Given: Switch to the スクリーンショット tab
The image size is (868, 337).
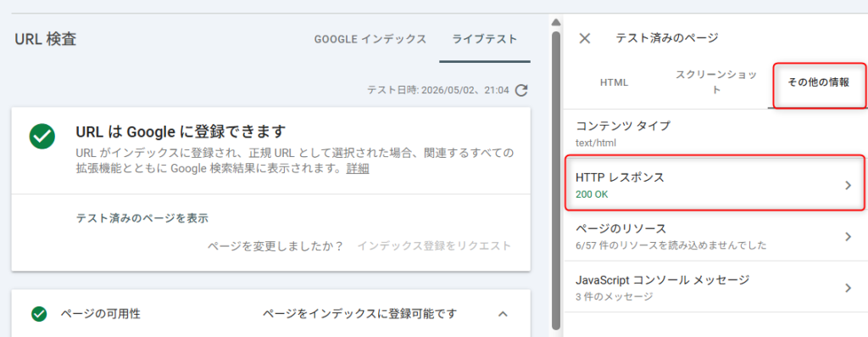Looking at the screenshot, I should tap(716, 82).
